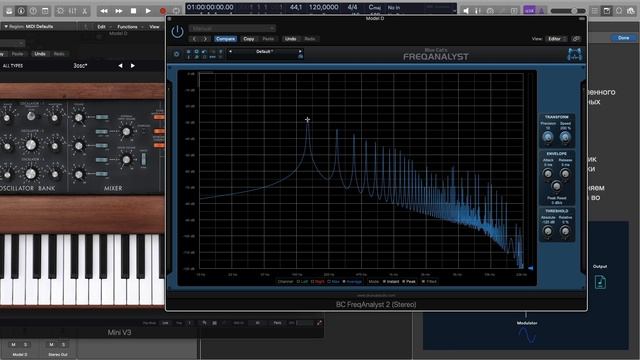The width and height of the screenshot is (640, 360).
Task: Toggle FreqAnalyst plugin power button
Action: point(177,31)
